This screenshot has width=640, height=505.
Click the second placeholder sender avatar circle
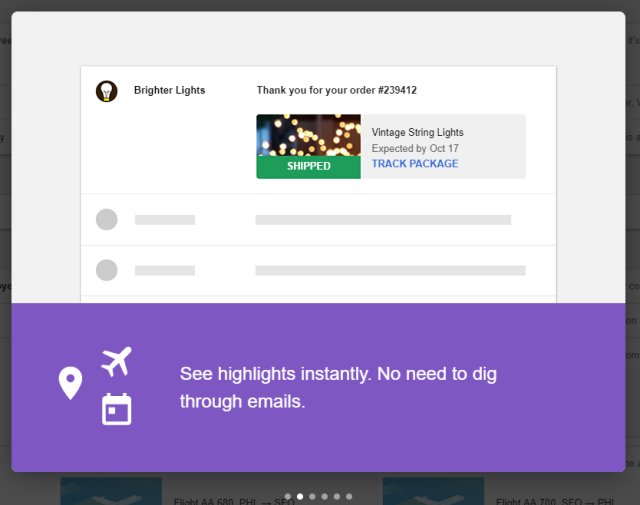click(x=106, y=270)
